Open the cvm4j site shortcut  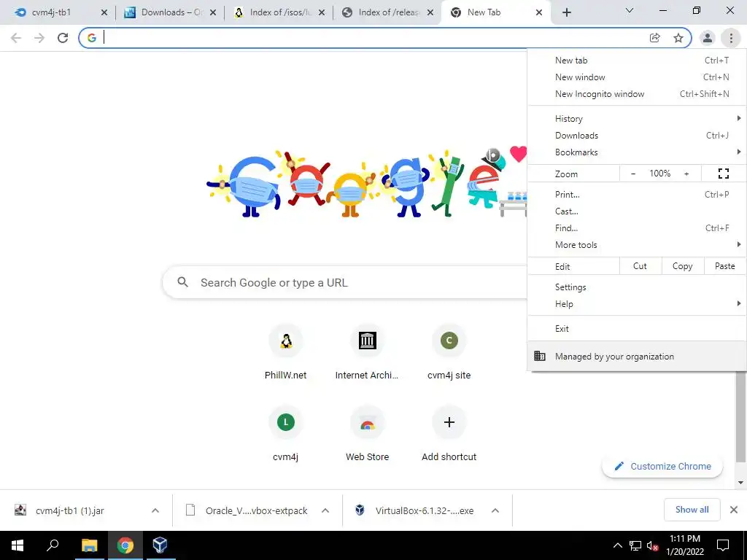[449, 352]
